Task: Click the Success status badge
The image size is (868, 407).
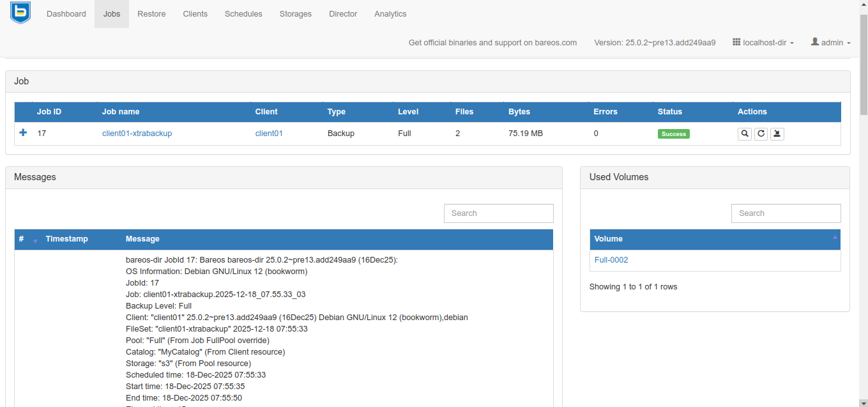Action: click(674, 134)
